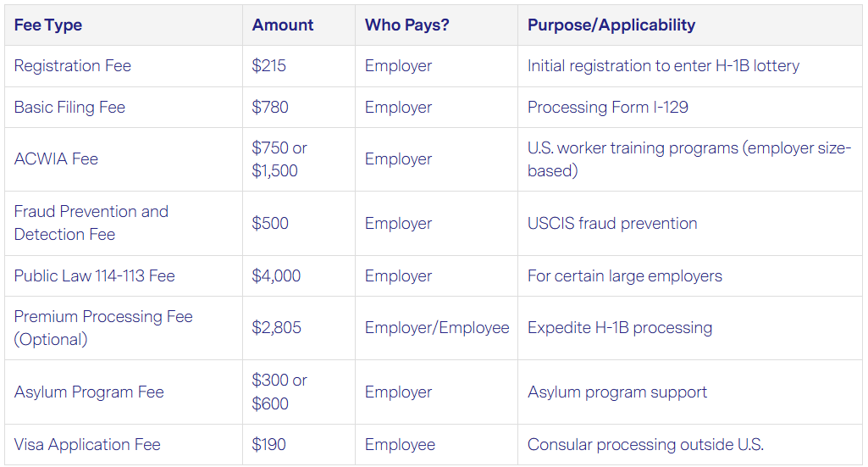The height and width of the screenshot is (467, 868).
Task: Select the Visa Application Fee cell
Action: tap(87, 445)
